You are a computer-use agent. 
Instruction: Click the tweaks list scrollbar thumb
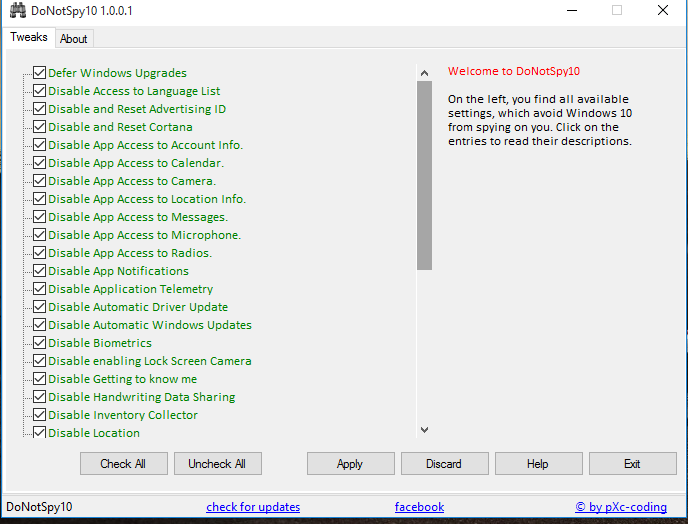[424, 175]
